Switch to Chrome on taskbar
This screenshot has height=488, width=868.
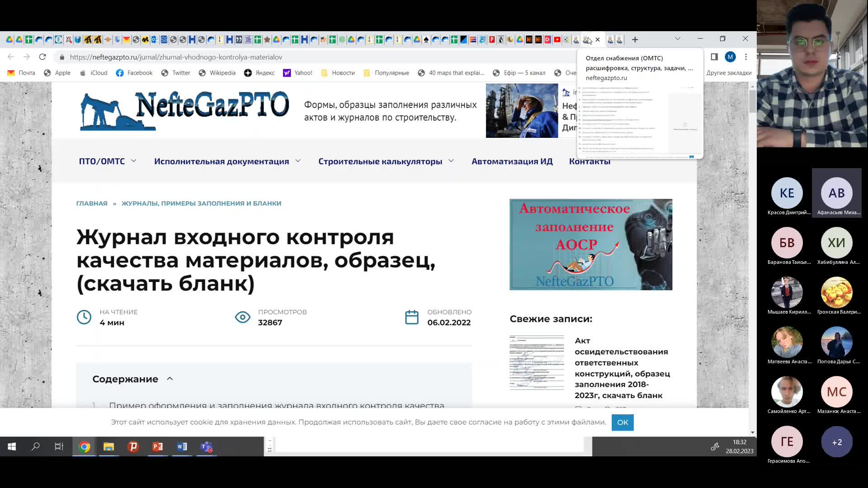tap(84, 447)
